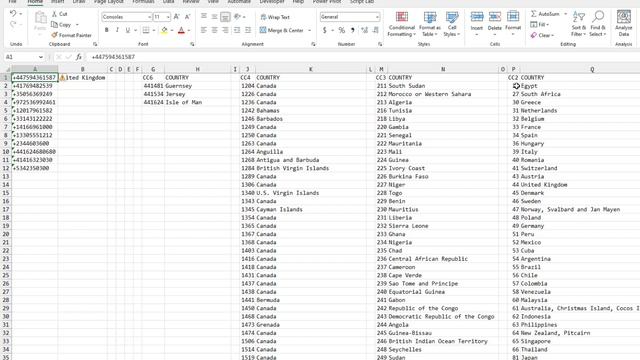This screenshot has height=360, width=640.
Task: Click the Decrease Indent icon
Action: (237, 30)
